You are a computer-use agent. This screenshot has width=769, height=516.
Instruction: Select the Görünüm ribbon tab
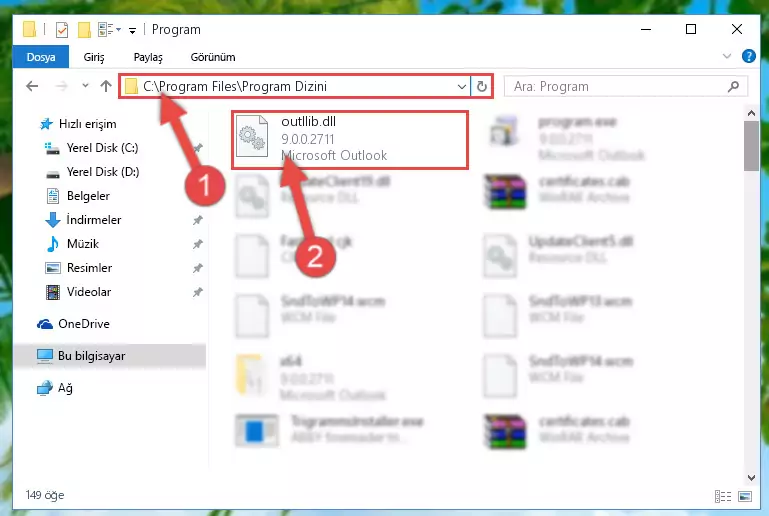point(213,57)
